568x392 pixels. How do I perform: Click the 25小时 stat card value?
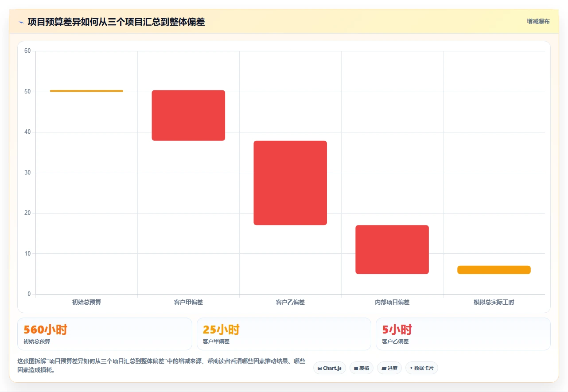221,330
